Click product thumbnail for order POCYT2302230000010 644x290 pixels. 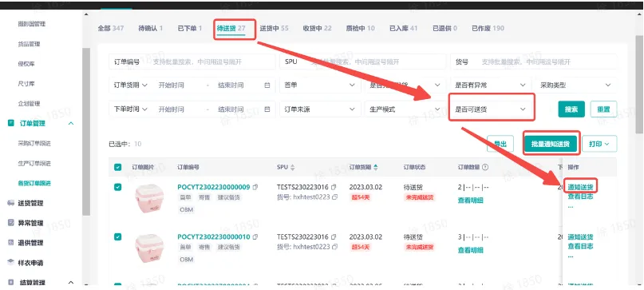pos(149,248)
